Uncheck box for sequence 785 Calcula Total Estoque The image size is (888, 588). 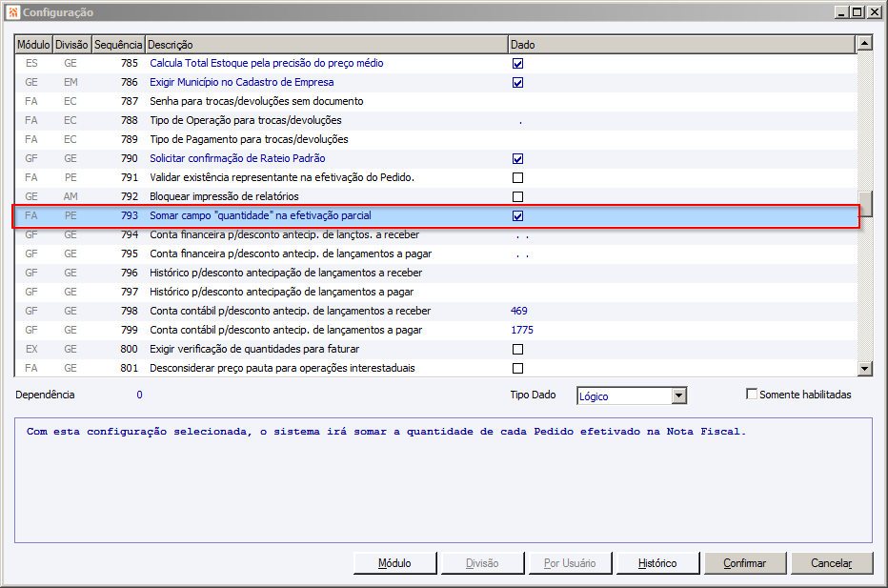pos(517,64)
